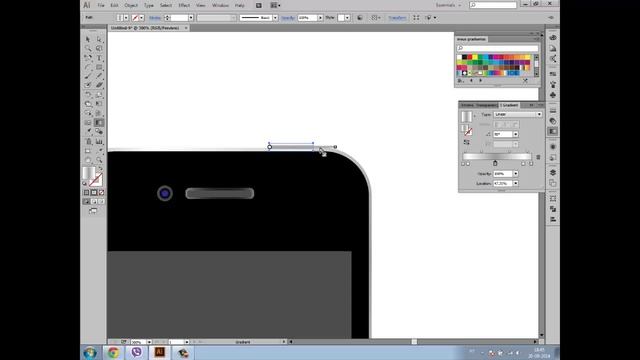
Task: Select Draw Normal mode
Action: pos(86,201)
